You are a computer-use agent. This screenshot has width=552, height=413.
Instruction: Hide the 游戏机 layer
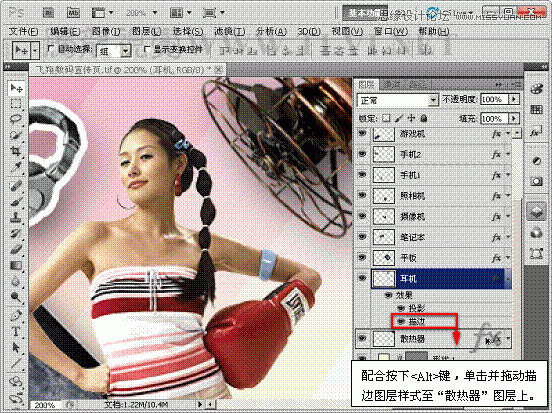(x=362, y=133)
